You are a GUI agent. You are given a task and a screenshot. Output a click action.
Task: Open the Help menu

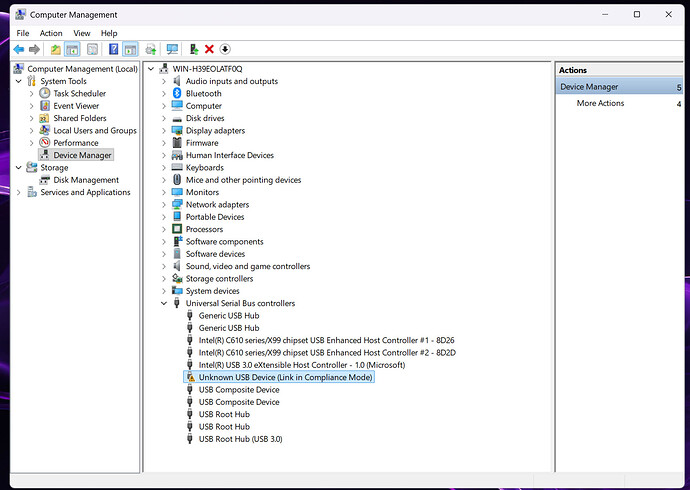(x=109, y=33)
